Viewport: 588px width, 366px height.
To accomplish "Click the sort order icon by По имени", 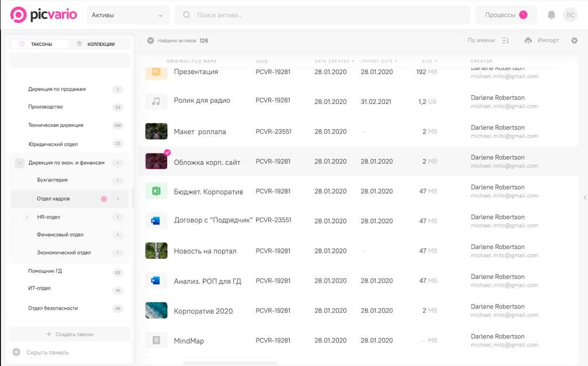I will 505,40.
